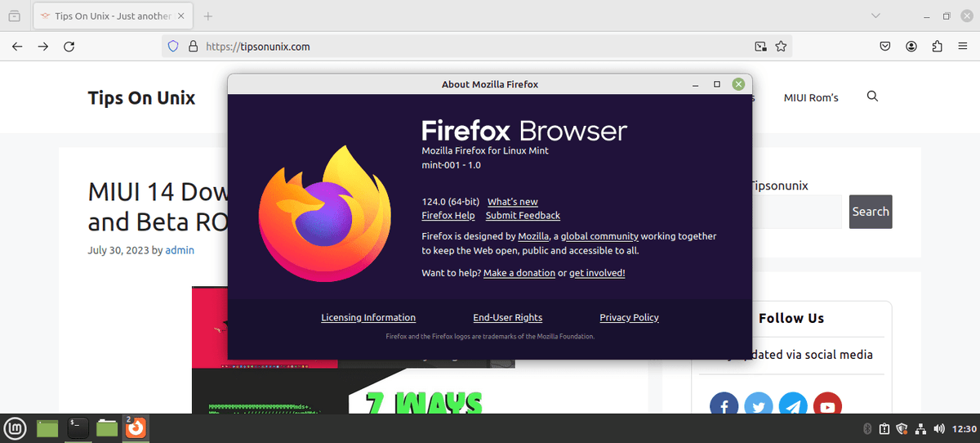Open Licensing Information link
980x443 pixels.
[368, 318]
